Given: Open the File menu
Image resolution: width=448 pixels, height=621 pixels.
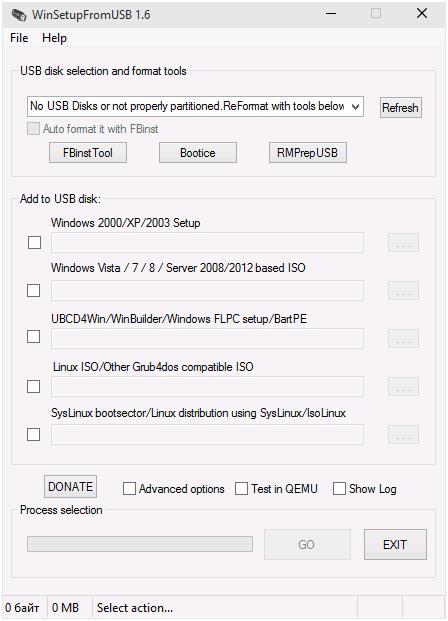Looking at the screenshot, I should coord(19,38).
